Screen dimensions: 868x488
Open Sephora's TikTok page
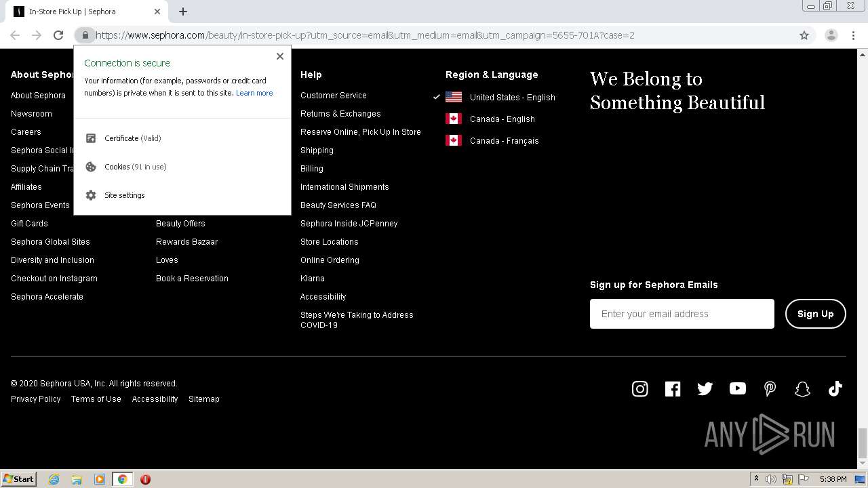pos(835,388)
